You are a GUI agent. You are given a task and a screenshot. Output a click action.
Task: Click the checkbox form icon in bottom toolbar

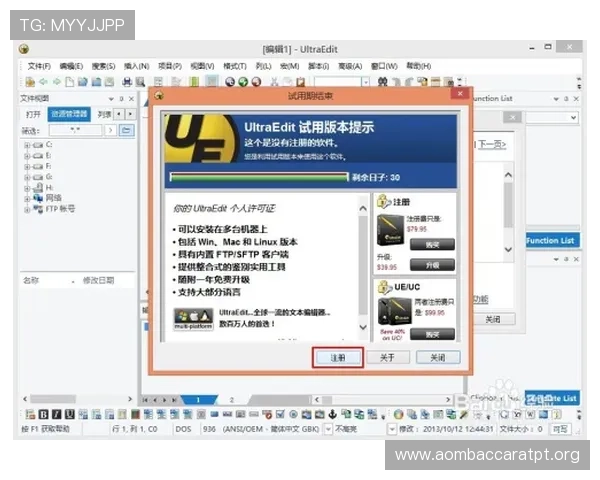280,414
